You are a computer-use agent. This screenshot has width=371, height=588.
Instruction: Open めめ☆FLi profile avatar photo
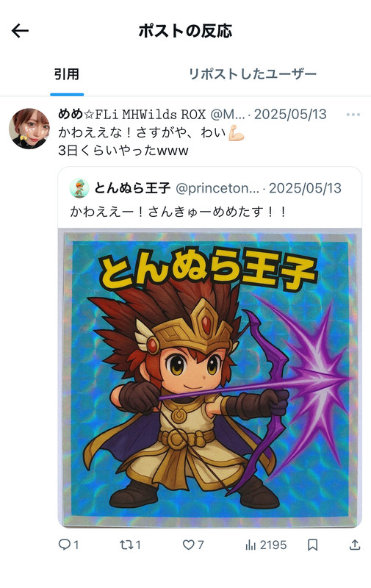[x=29, y=129]
